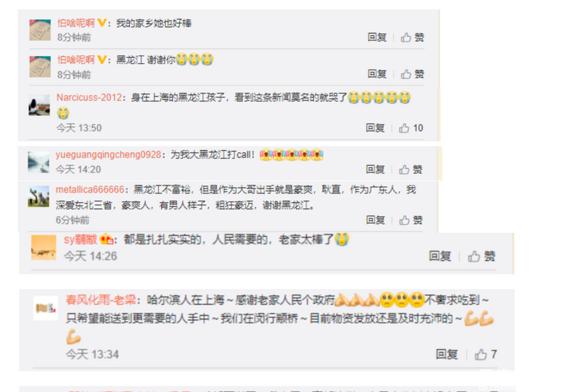Reply to Narcicuss-2012's comment
Viewport: 565px width, 392px height.
point(375,128)
